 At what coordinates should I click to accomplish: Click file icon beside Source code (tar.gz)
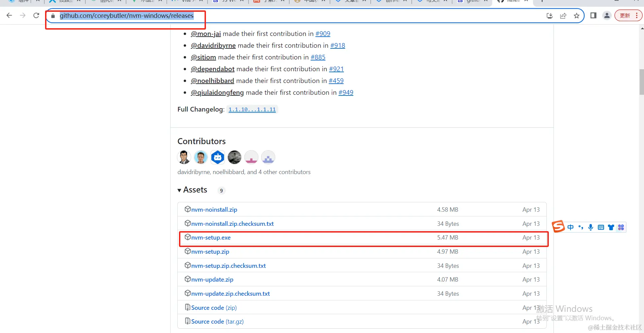pyautogui.click(x=188, y=321)
